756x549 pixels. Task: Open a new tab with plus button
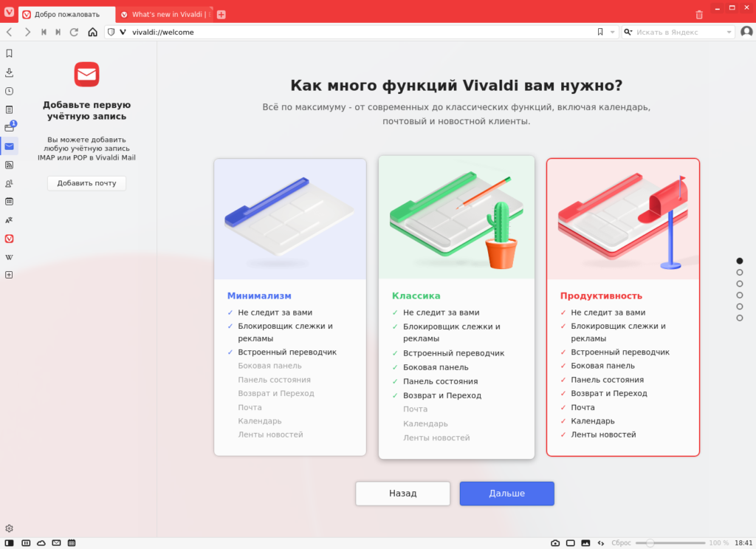(221, 15)
